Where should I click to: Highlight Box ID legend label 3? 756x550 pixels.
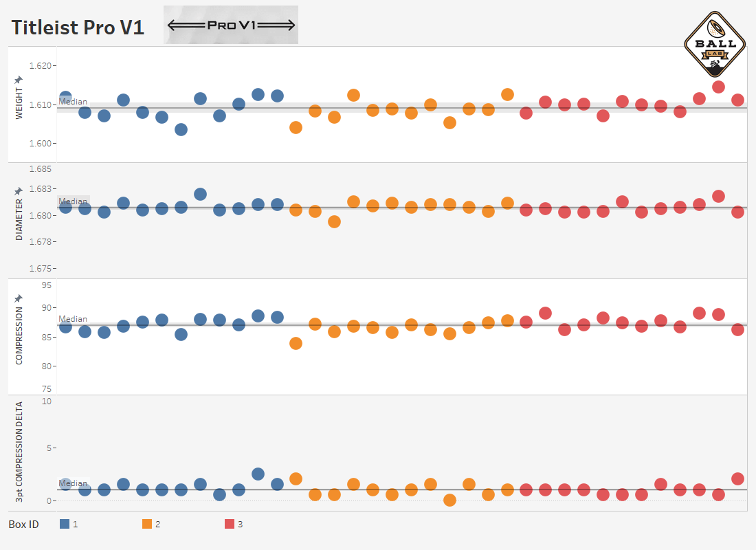pyautogui.click(x=241, y=524)
